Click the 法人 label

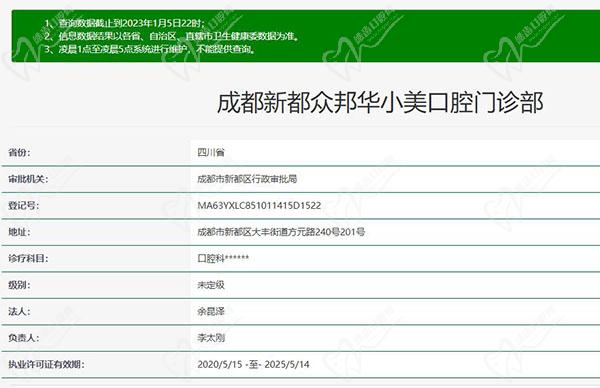[19, 311]
